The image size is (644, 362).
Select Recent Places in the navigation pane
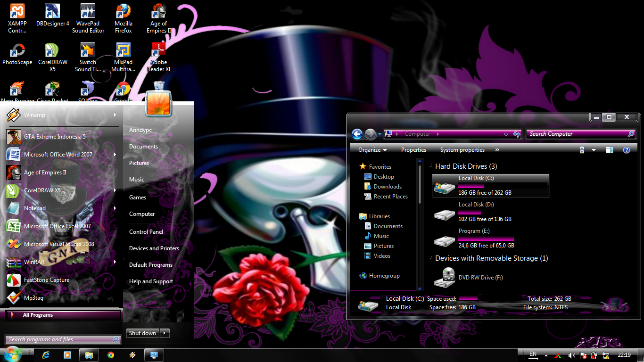[x=386, y=197]
